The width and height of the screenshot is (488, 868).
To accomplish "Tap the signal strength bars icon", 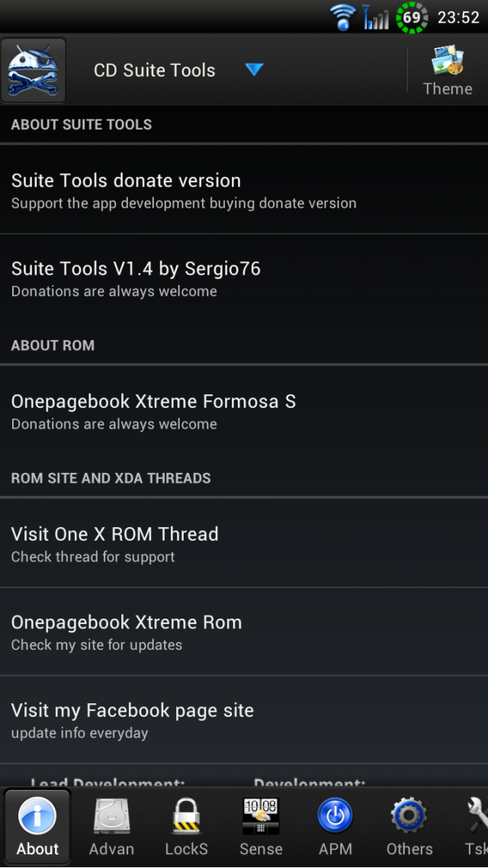I will [376, 17].
